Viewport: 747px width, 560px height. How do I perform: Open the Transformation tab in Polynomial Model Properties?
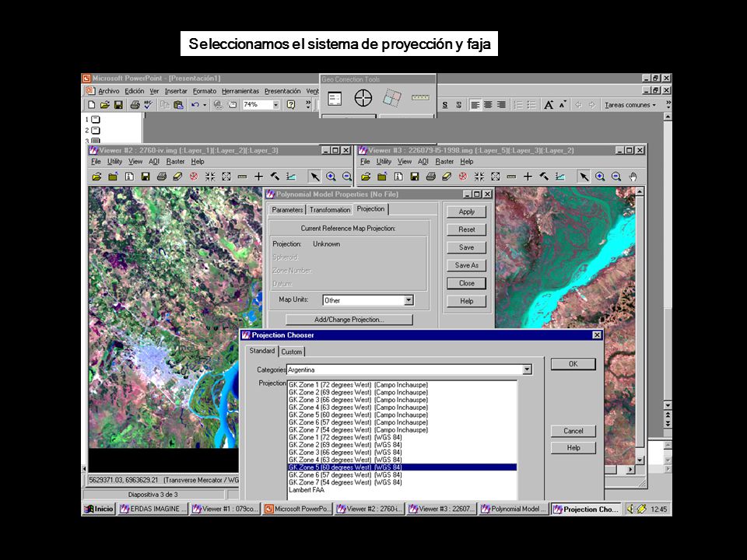(x=330, y=209)
